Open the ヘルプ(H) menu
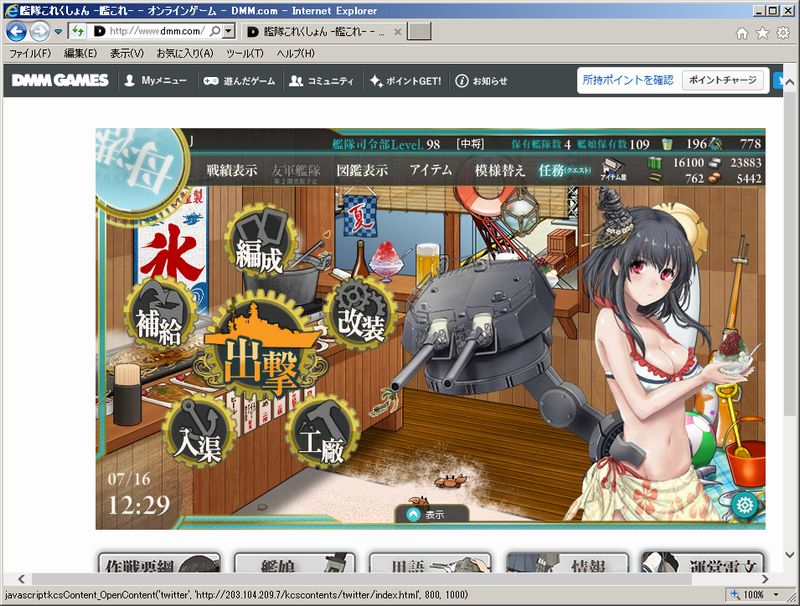The image size is (800, 606). click(x=296, y=53)
